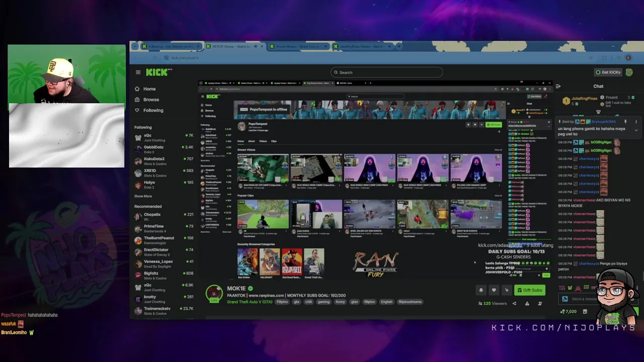Open the Kick hamburger sidebar menu
The image size is (644, 362).
click(138, 72)
